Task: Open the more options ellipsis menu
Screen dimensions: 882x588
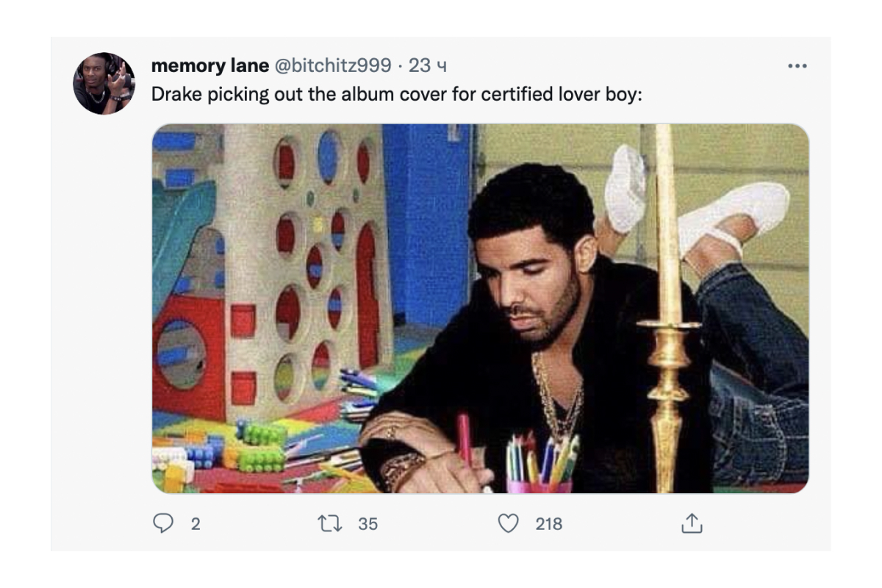Action: (797, 66)
